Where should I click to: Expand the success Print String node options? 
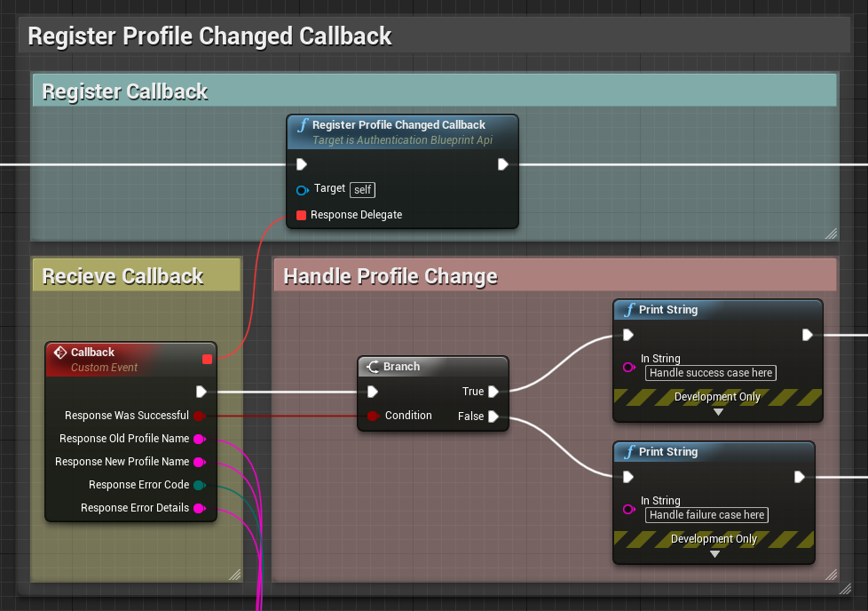pos(718,412)
